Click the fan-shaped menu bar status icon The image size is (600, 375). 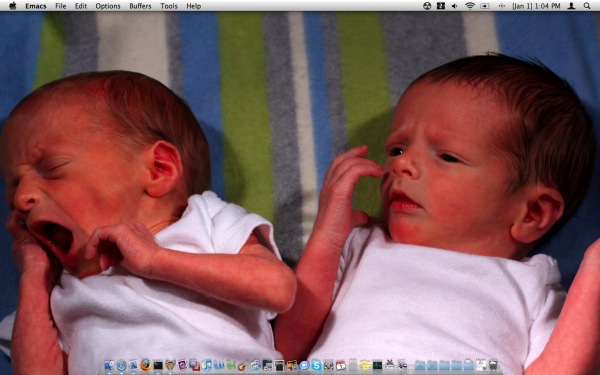point(427,6)
